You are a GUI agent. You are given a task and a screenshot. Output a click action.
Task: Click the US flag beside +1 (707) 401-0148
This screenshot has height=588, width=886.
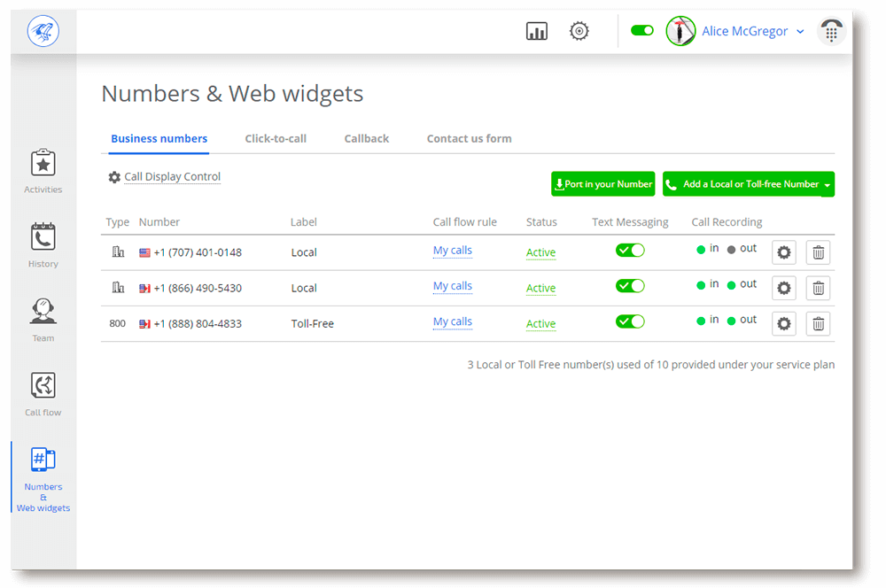pos(144,252)
